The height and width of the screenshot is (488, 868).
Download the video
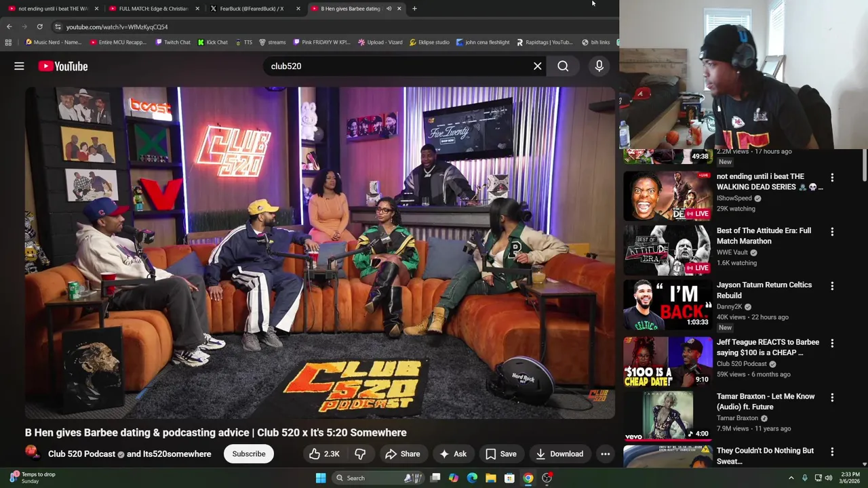click(x=559, y=454)
